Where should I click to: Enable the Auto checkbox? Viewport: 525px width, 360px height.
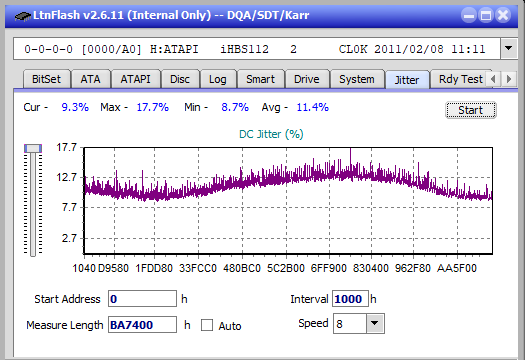207,325
